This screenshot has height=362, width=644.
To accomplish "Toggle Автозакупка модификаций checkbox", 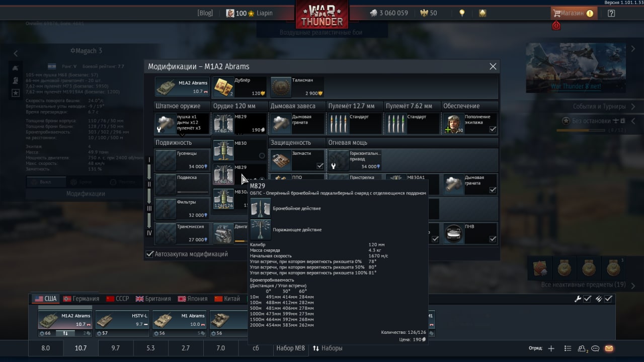I will (149, 254).
